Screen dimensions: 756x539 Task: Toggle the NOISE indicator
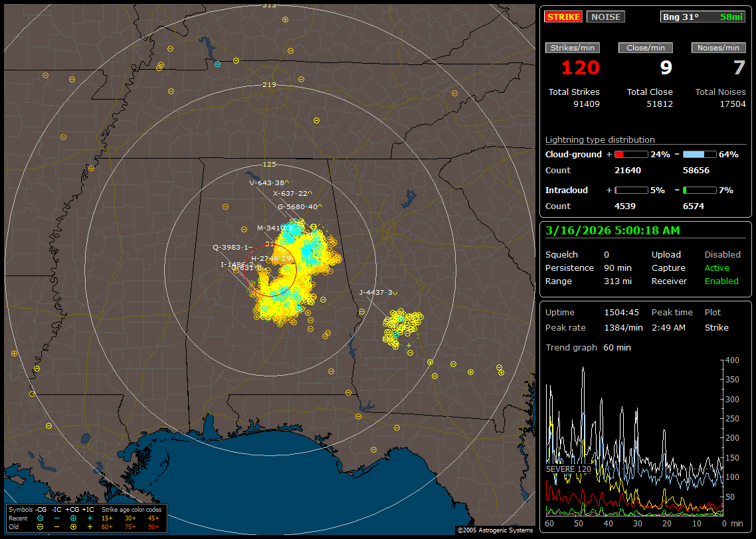point(605,17)
